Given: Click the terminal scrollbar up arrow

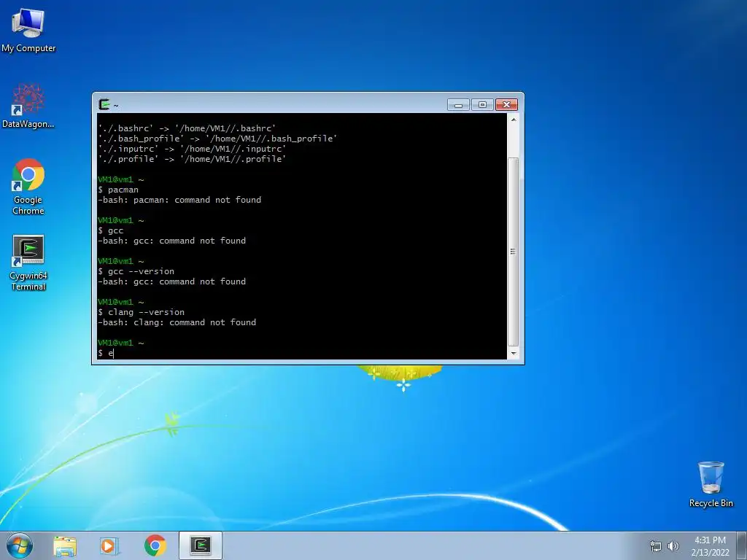Looking at the screenshot, I should pos(513,120).
